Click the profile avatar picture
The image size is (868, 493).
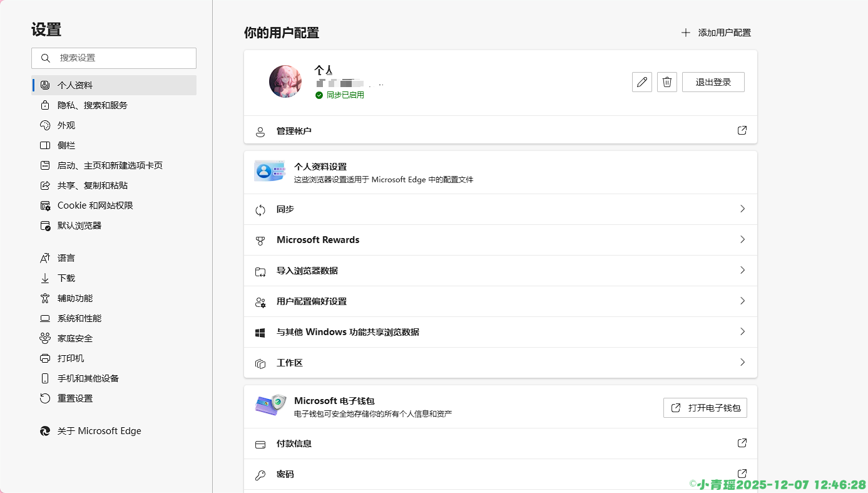tap(285, 81)
